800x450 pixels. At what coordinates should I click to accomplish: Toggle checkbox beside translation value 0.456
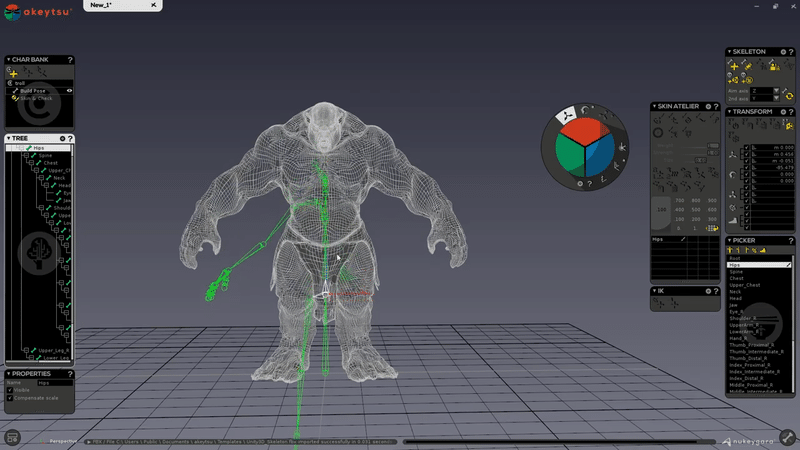click(x=747, y=154)
